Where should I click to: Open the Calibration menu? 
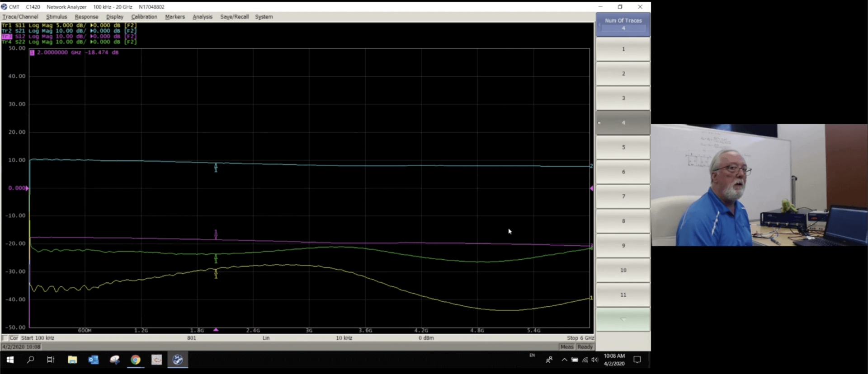pyautogui.click(x=144, y=17)
